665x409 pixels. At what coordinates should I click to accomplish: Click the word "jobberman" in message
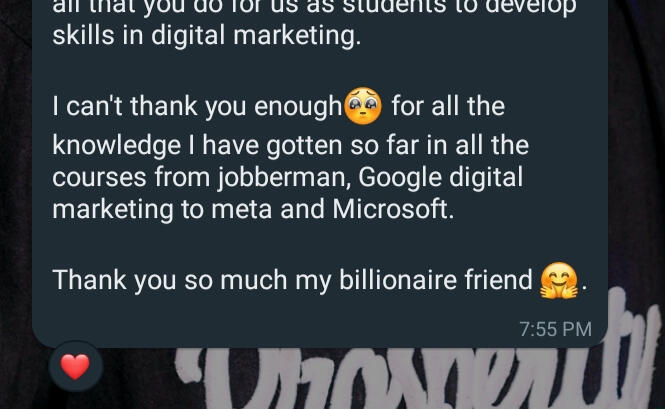[x=283, y=177]
